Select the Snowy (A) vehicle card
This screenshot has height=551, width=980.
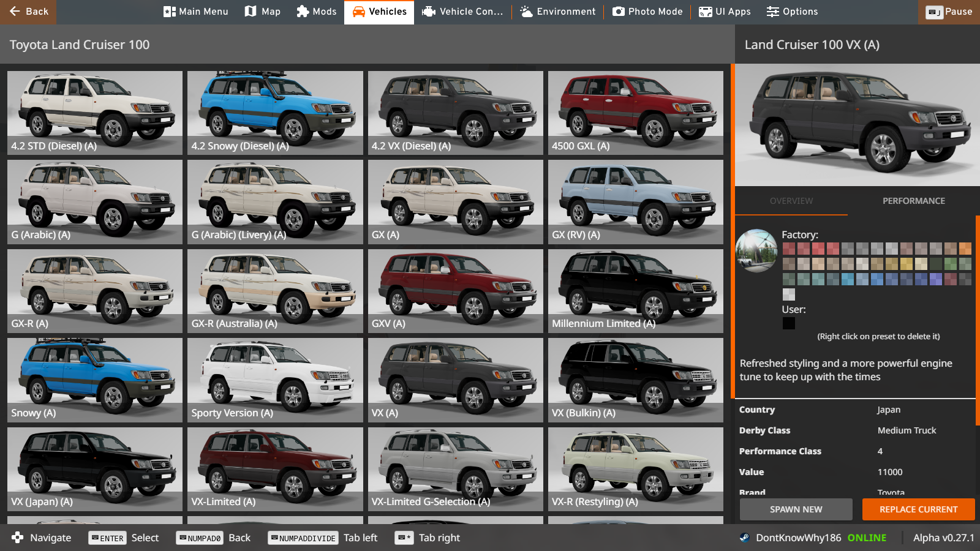tap(95, 380)
